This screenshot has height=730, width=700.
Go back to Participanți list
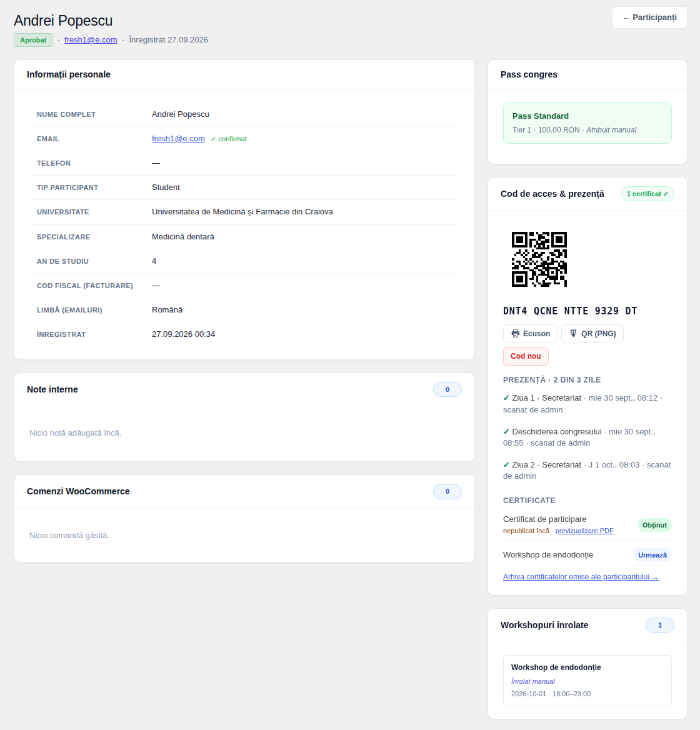click(x=649, y=17)
